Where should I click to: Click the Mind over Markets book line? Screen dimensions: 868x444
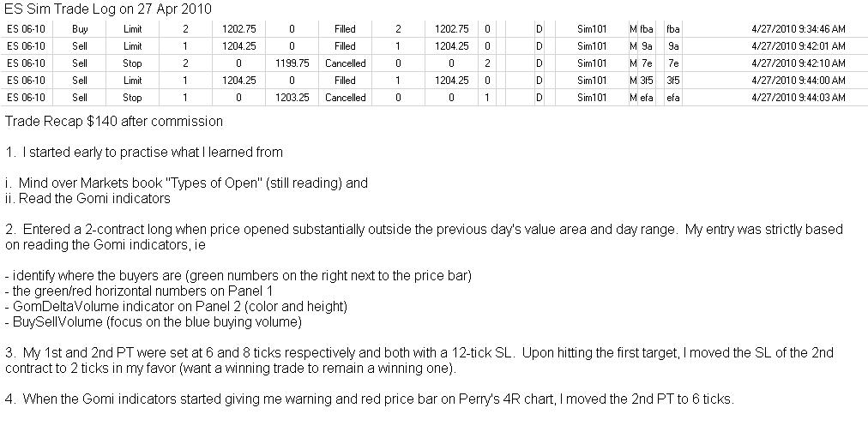[187, 183]
